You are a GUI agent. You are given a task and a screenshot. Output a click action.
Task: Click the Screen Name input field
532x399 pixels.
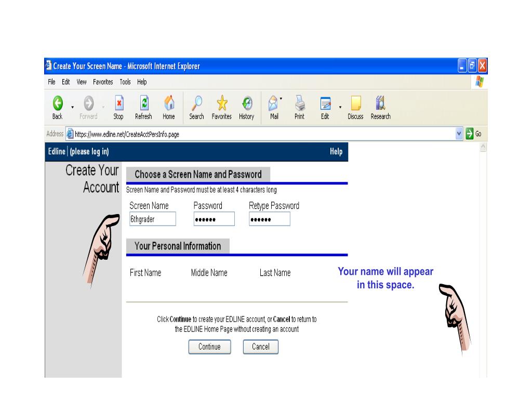pos(153,219)
